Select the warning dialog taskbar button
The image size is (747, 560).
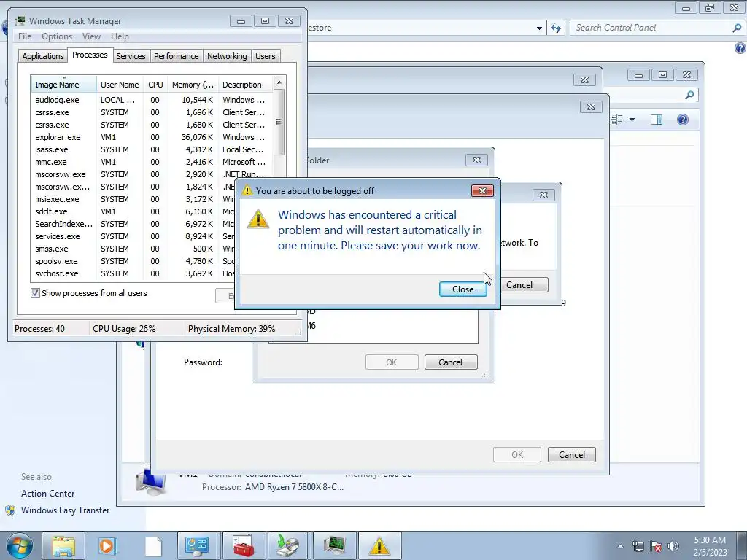click(379, 545)
